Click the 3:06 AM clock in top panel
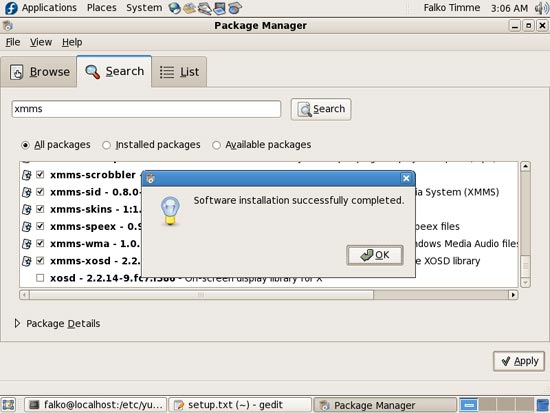Image resolution: width=550 pixels, height=413 pixels. tap(509, 8)
